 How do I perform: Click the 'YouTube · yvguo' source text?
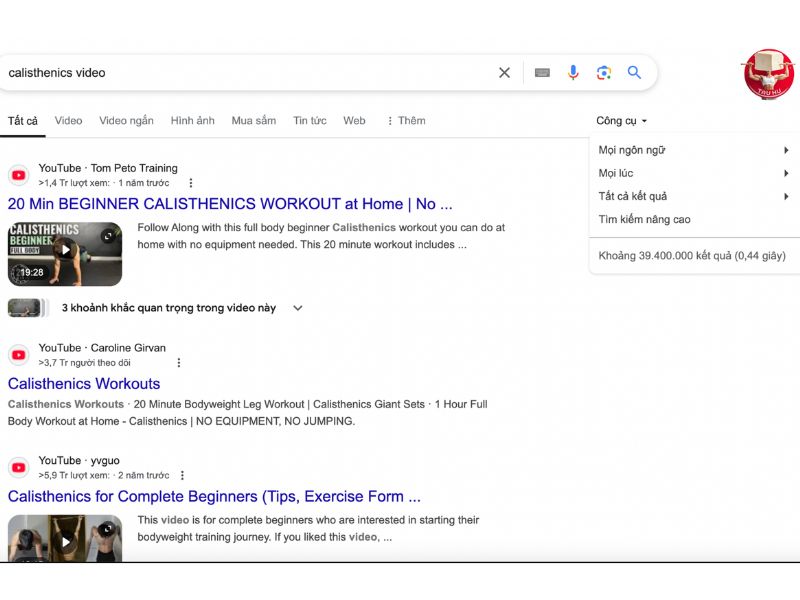click(79, 461)
